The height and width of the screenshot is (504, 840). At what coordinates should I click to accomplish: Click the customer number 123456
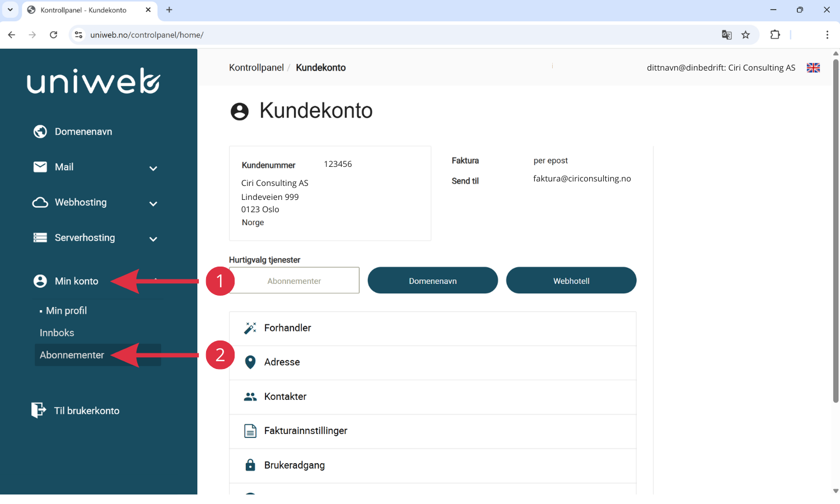338,164
